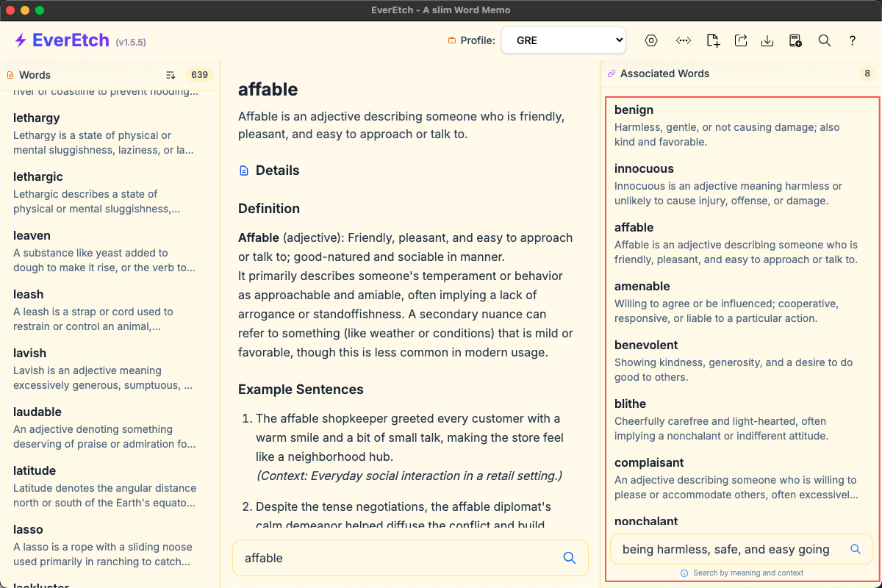Open the Profile dropdown showing GRE
Image resolution: width=882 pixels, height=588 pixels.
pyautogui.click(x=564, y=40)
